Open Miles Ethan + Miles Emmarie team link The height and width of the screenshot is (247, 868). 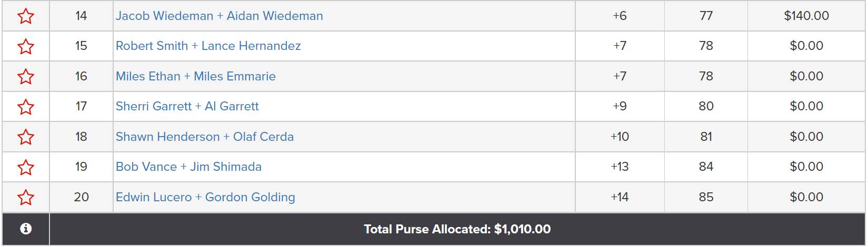(196, 76)
